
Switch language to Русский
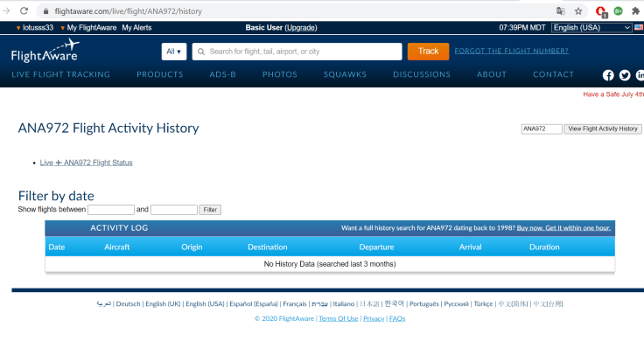[456, 303]
